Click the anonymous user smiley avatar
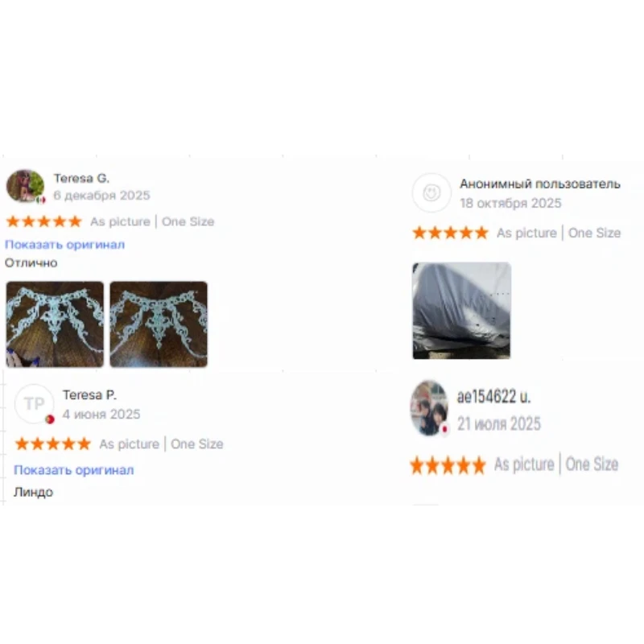Viewport: 644px width, 644px height. tap(431, 192)
